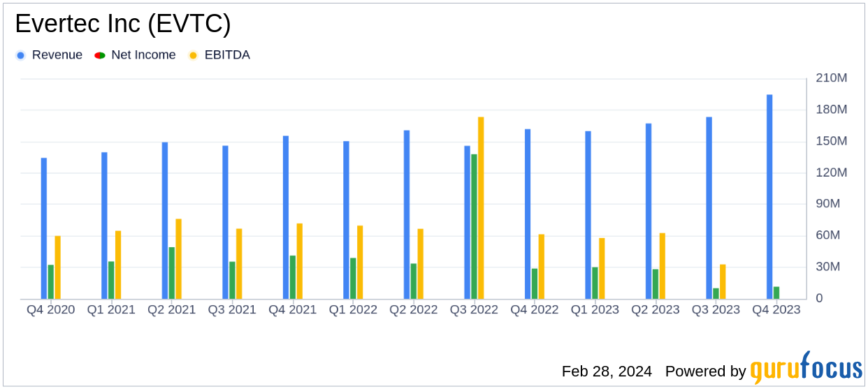Click the '150M' y-axis value

832,141
